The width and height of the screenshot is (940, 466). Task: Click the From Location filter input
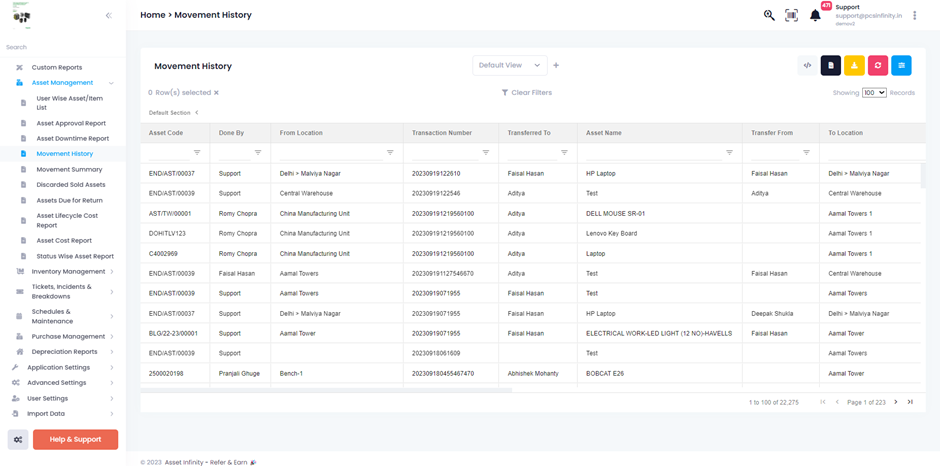(332, 154)
